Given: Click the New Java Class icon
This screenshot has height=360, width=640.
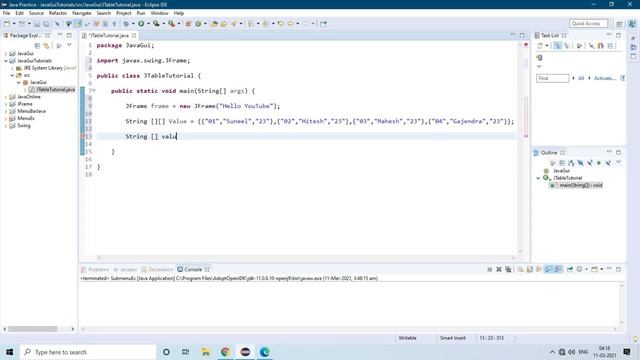Looking at the screenshot, I should point(198,24).
